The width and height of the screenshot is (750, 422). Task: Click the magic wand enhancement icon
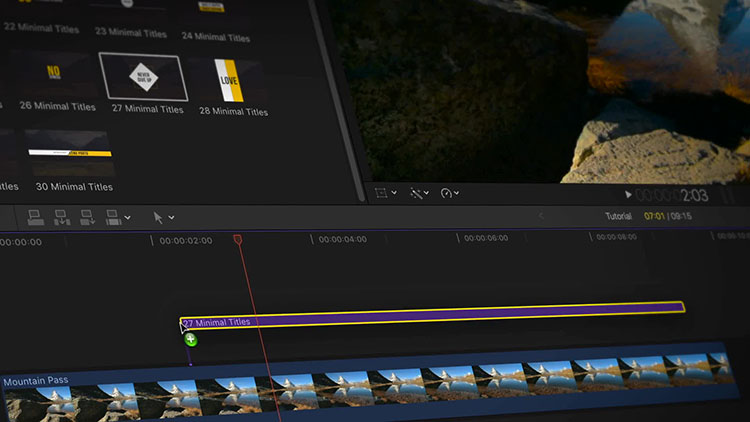pos(416,193)
